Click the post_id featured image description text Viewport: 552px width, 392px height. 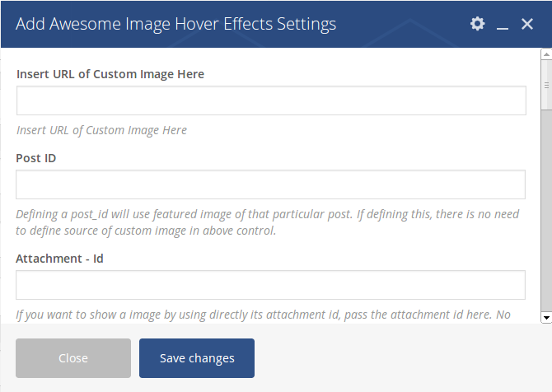tap(268, 222)
